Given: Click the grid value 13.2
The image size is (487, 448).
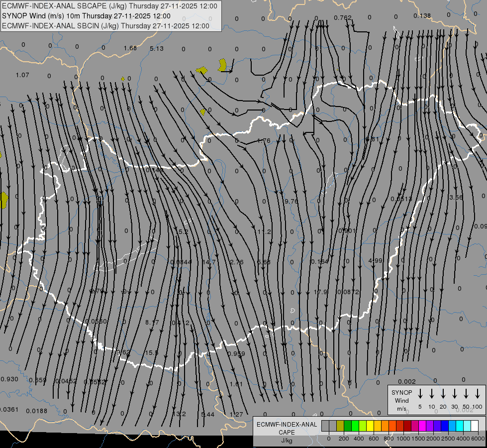Looking at the screenshot, I should [179, 414].
